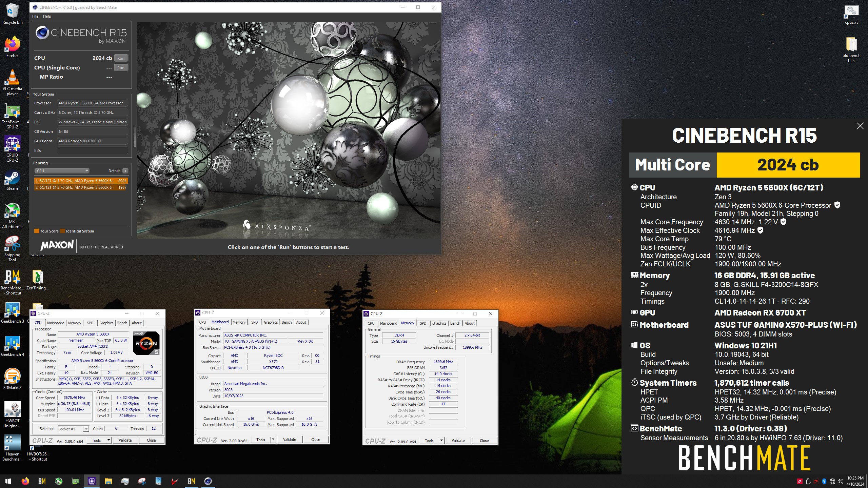Open the Recycle Bin desktop icon
This screenshot has width=868, height=488.
click(12, 14)
